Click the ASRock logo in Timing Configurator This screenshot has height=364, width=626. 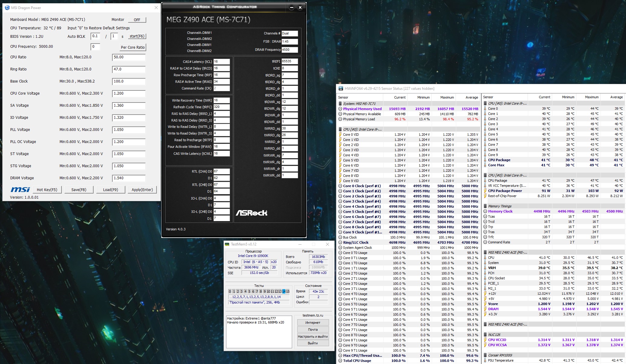251,213
